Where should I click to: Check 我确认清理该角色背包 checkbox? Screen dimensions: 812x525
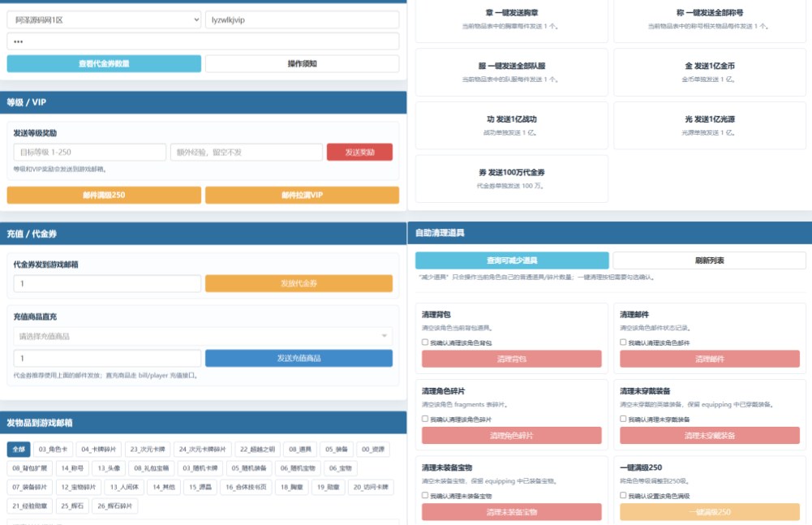[425, 342]
